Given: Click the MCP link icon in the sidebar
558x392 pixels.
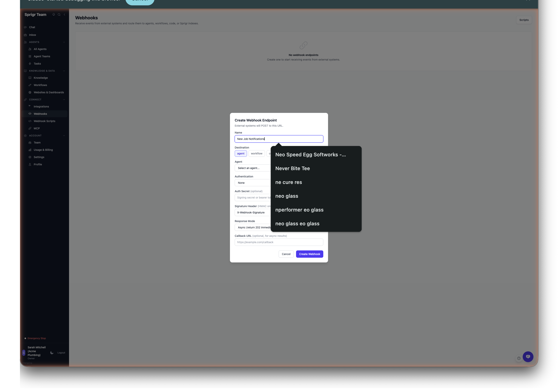Looking at the screenshot, I should click(30, 128).
